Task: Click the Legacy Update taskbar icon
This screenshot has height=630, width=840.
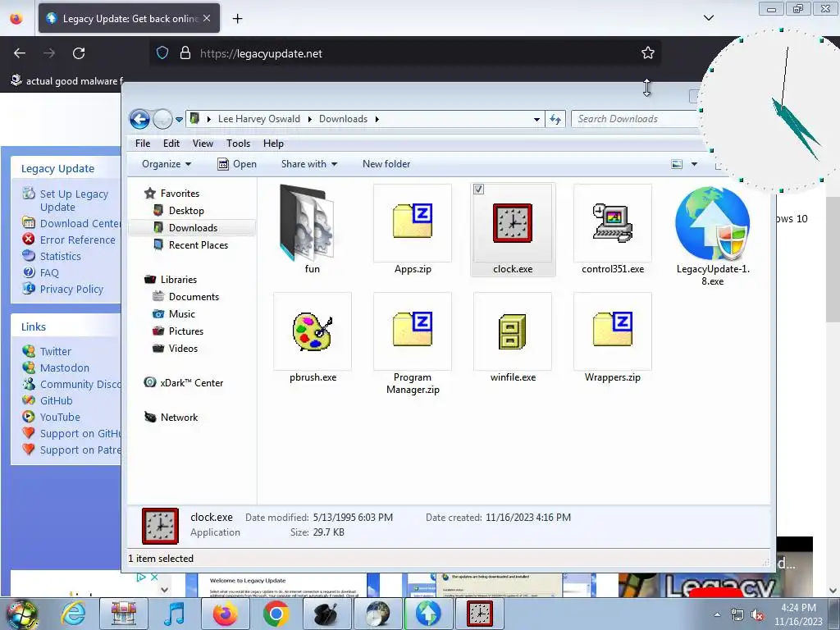Action: 428,614
